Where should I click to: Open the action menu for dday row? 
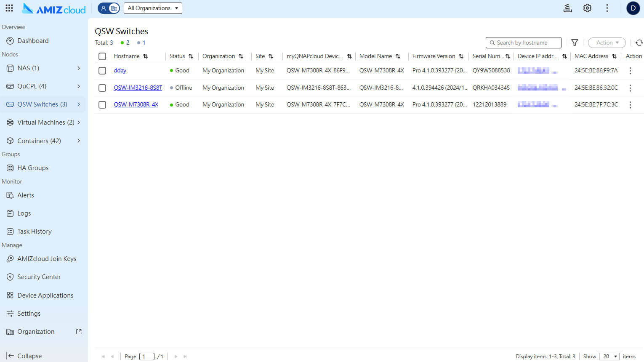[630, 71]
